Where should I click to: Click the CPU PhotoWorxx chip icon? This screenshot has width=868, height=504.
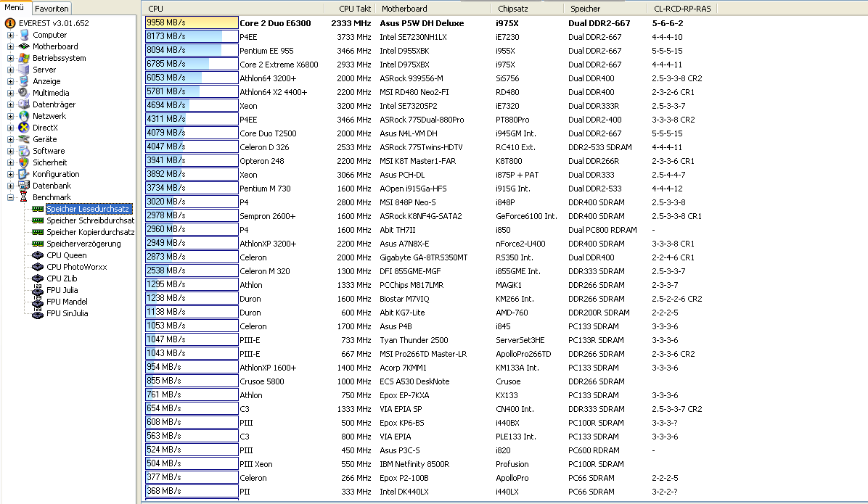coord(38,267)
